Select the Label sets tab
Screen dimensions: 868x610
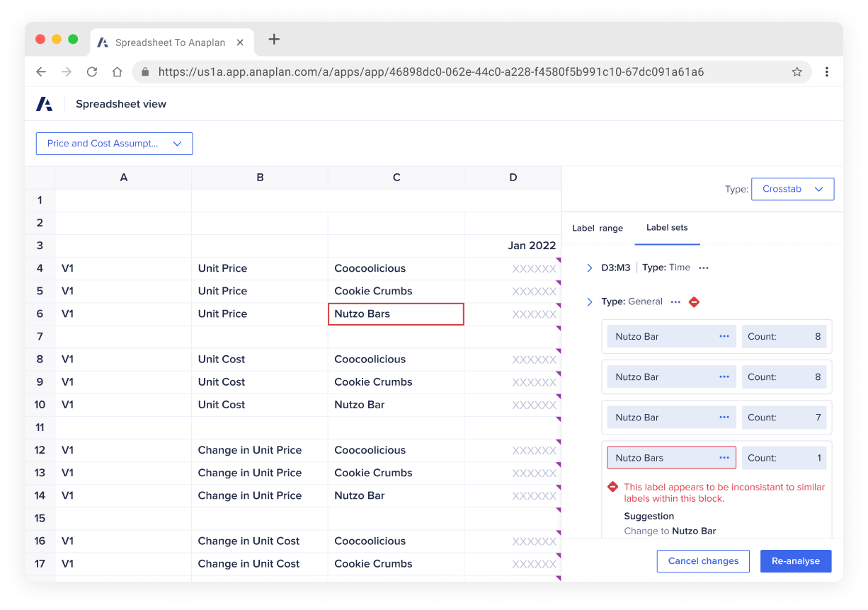(x=667, y=227)
